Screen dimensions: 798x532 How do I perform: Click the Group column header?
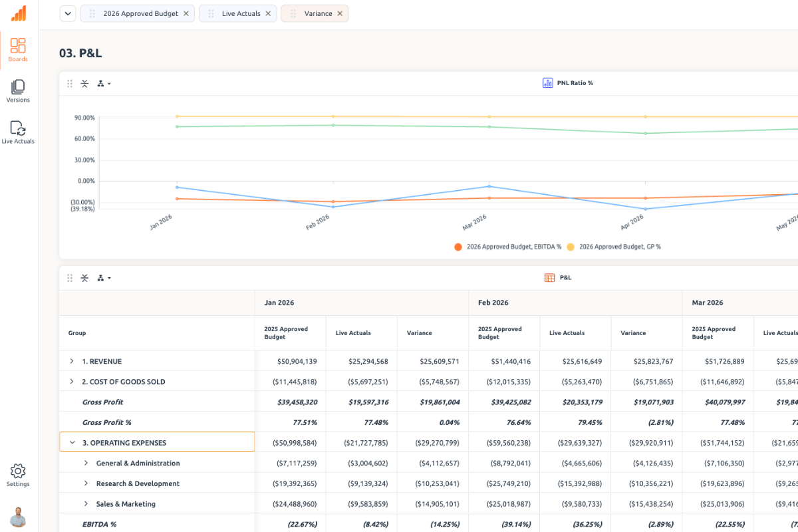[157, 333]
